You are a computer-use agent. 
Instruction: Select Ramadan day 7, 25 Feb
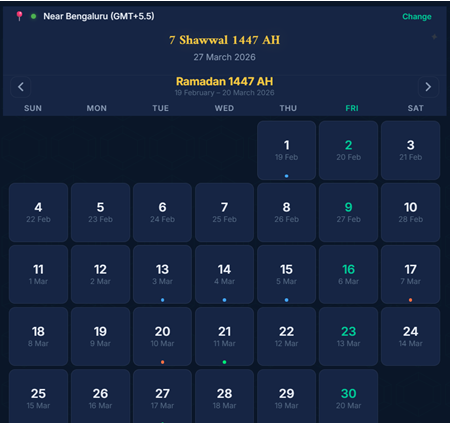pos(224,212)
